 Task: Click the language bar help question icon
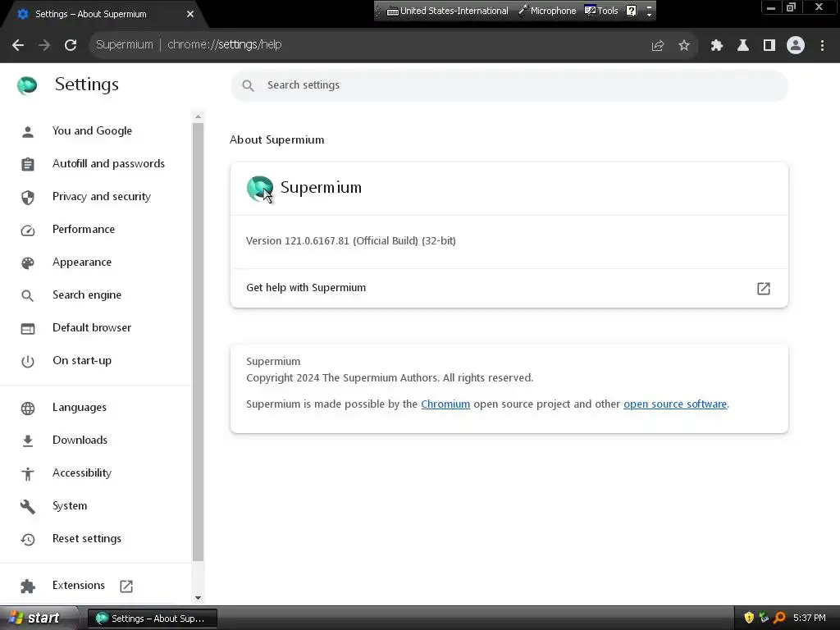pyautogui.click(x=632, y=11)
